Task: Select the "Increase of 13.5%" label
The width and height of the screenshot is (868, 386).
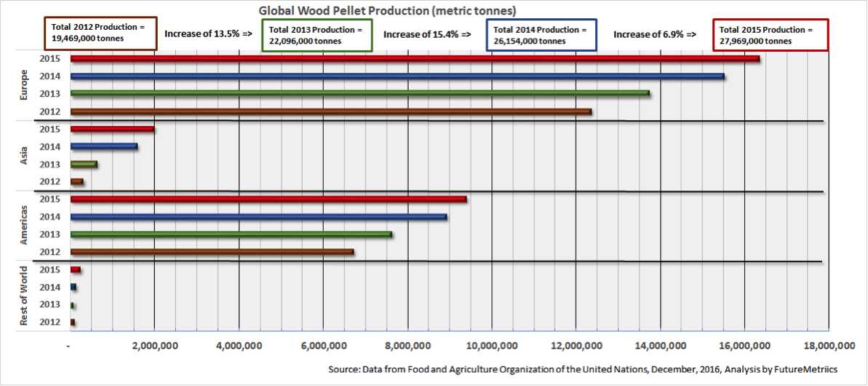Action: [207, 34]
